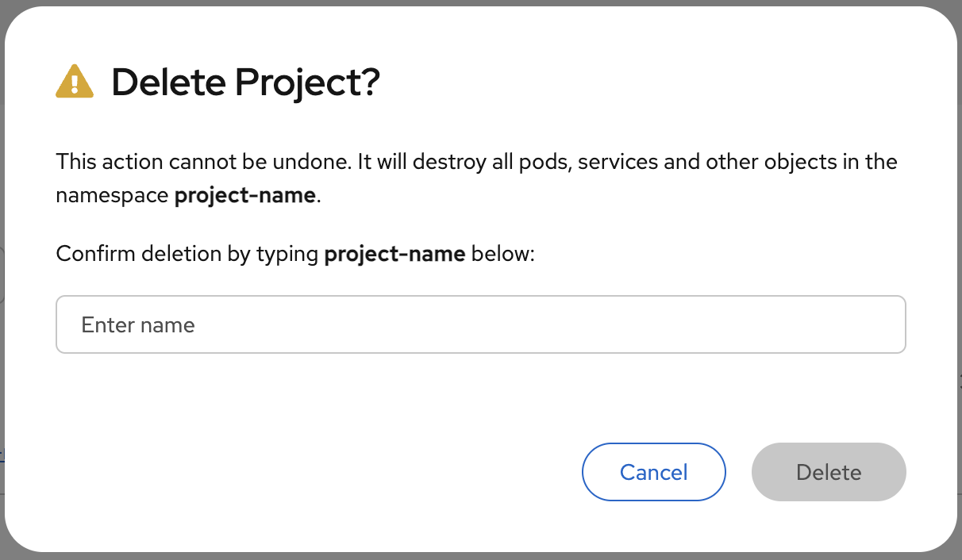The height and width of the screenshot is (560, 962).
Task: Click inside the empty confirmation field before Delete
Action: 480,324
